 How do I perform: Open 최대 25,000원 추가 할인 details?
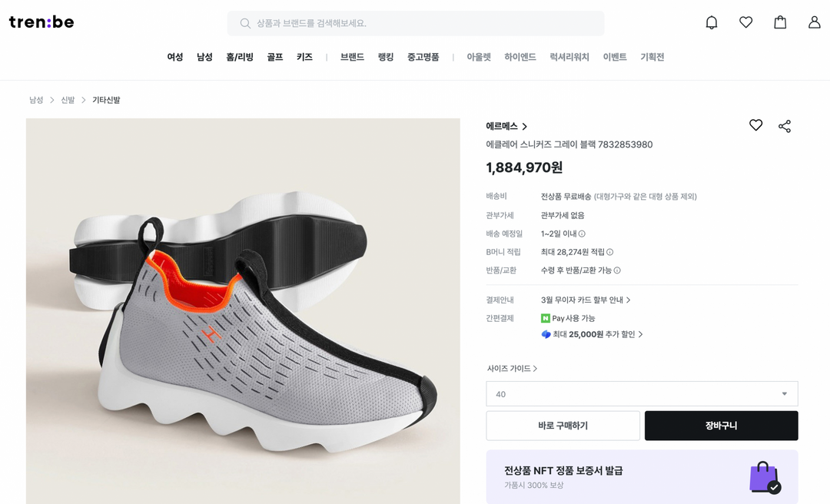(592, 334)
